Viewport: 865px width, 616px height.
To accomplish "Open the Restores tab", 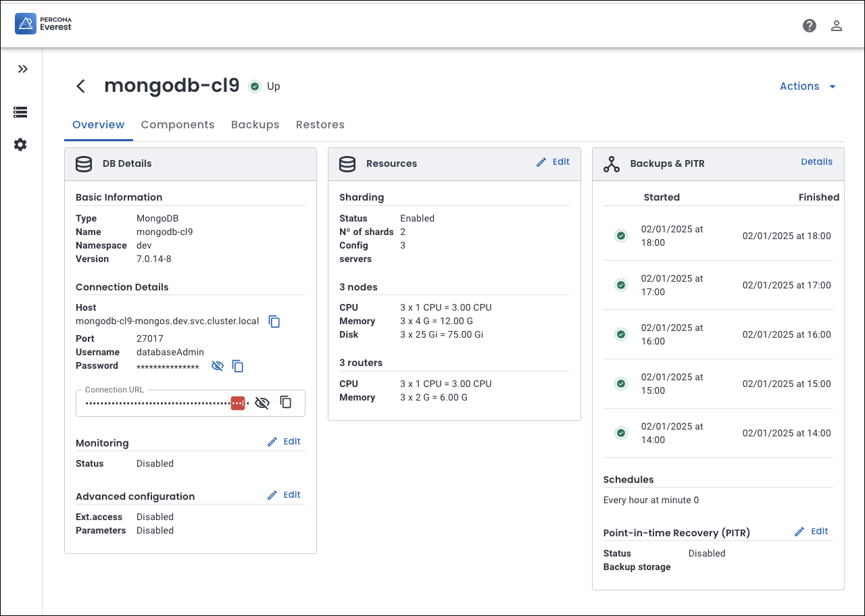I will point(320,125).
